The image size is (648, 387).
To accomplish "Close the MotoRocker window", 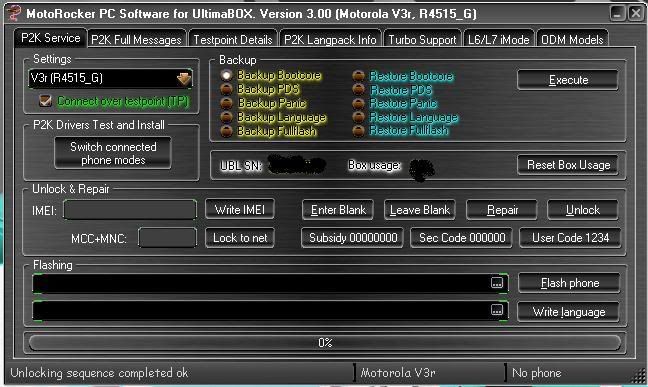I will click(x=636, y=14).
